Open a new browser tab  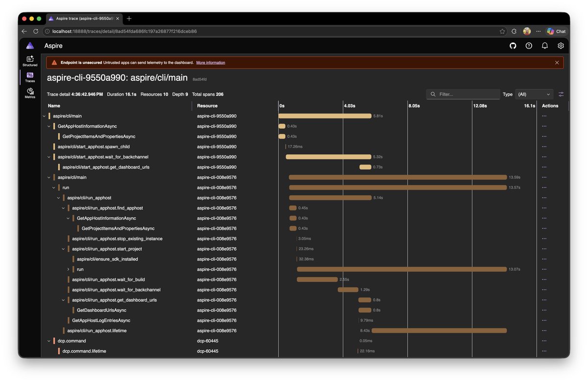pyautogui.click(x=129, y=19)
